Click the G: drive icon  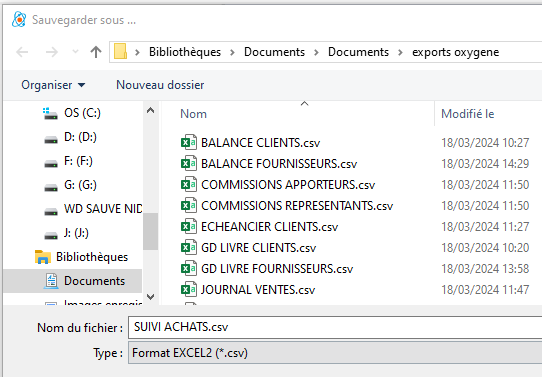[x=51, y=187]
